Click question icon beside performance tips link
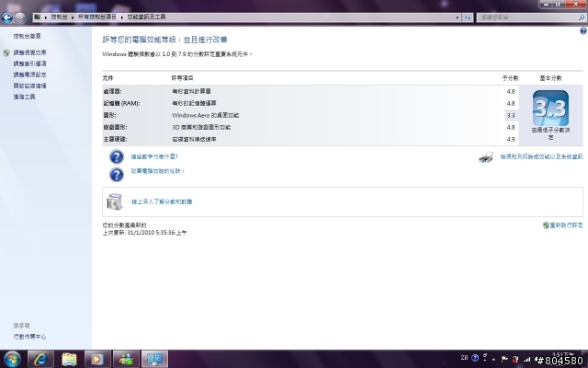The height and width of the screenshot is (368, 588). [117, 175]
